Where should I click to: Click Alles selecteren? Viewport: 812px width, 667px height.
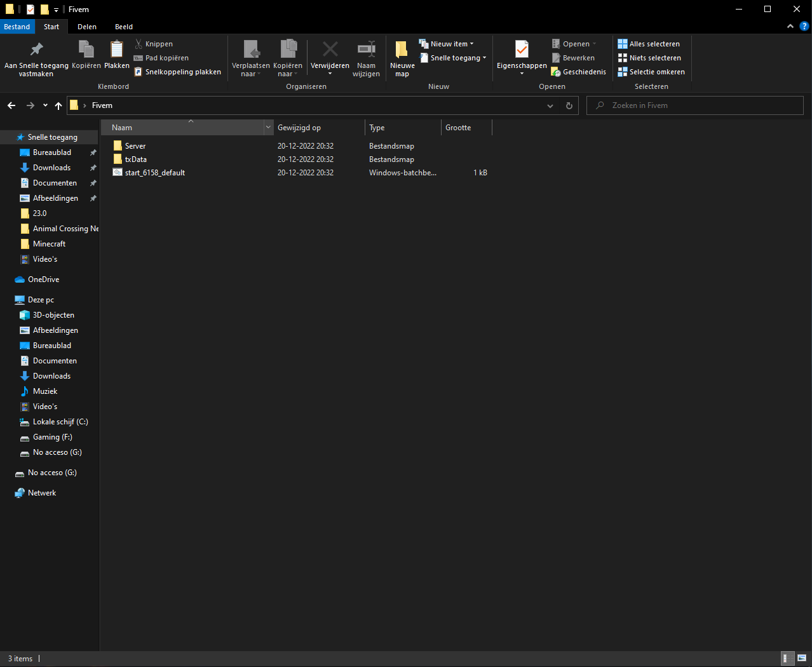point(649,44)
